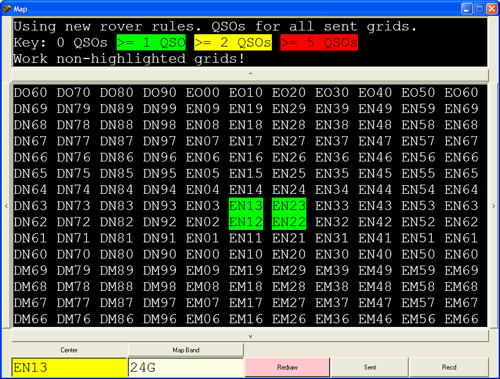Click grid cell DM88

point(116,287)
